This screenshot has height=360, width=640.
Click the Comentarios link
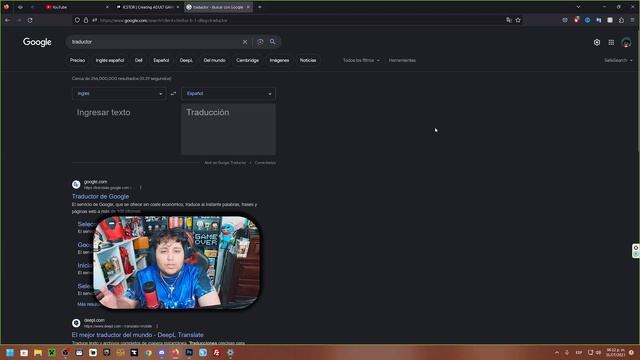point(265,163)
